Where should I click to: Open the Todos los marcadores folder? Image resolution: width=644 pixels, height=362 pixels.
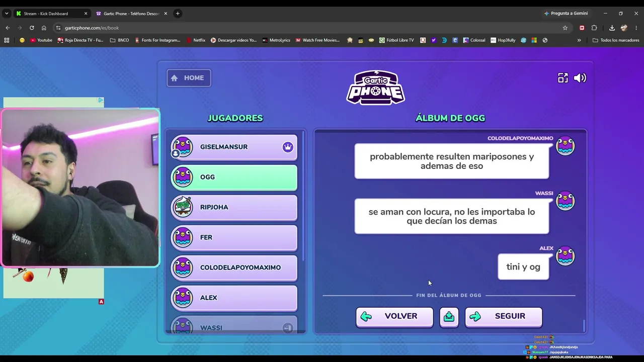(616, 40)
